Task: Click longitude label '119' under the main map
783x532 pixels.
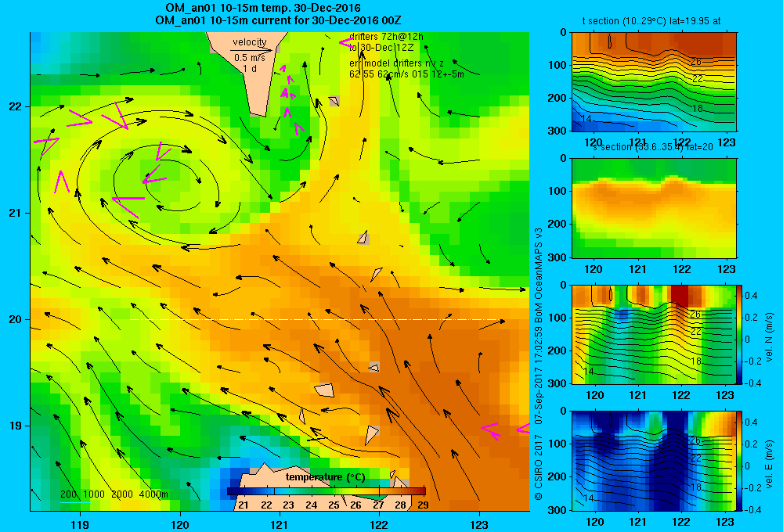Action: pos(80,525)
